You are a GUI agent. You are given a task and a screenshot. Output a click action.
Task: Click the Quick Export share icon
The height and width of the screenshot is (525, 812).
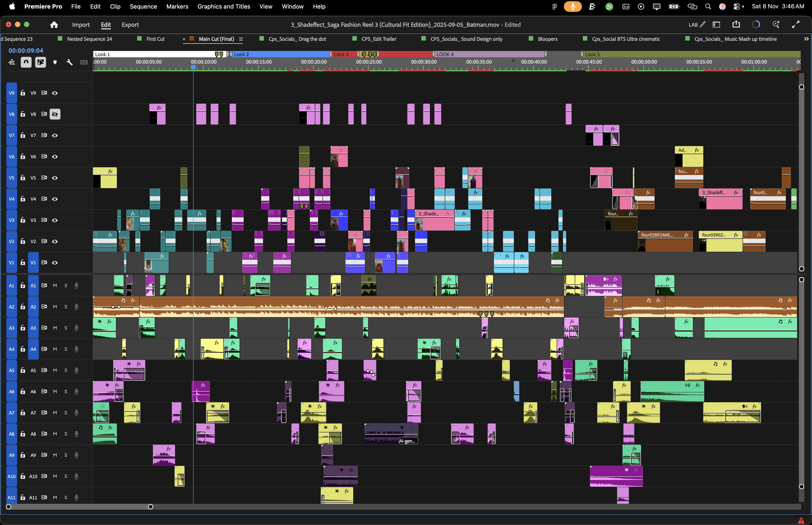pyautogui.click(x=736, y=25)
